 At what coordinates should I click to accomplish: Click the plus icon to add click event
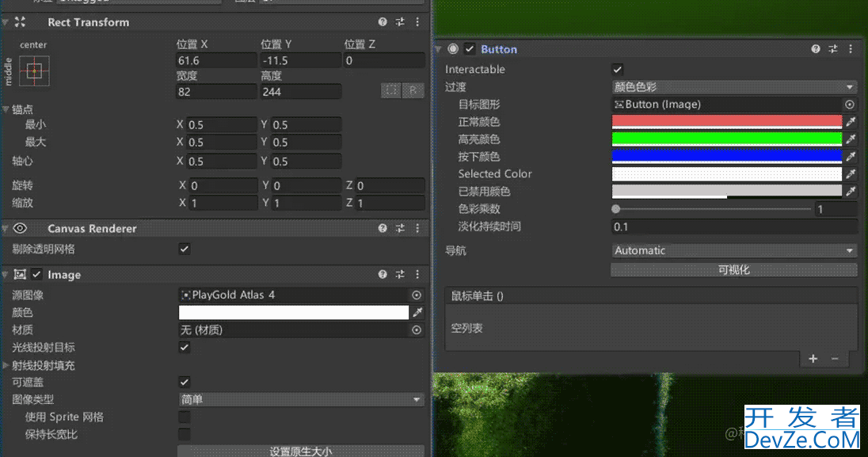pyautogui.click(x=813, y=359)
